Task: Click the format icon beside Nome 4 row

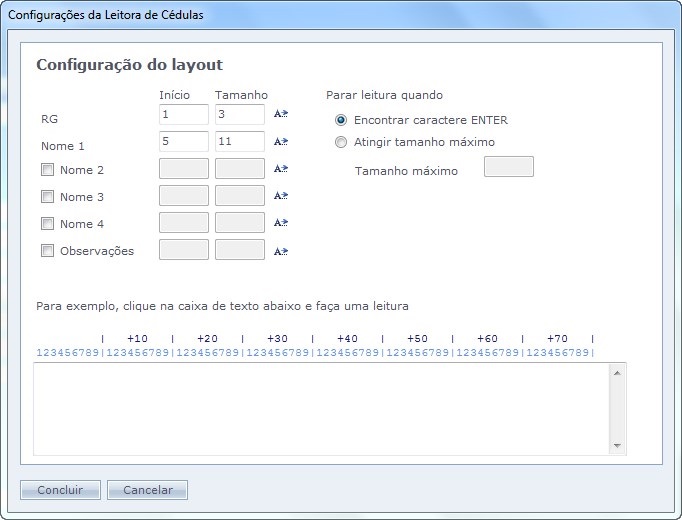Action: [x=281, y=223]
